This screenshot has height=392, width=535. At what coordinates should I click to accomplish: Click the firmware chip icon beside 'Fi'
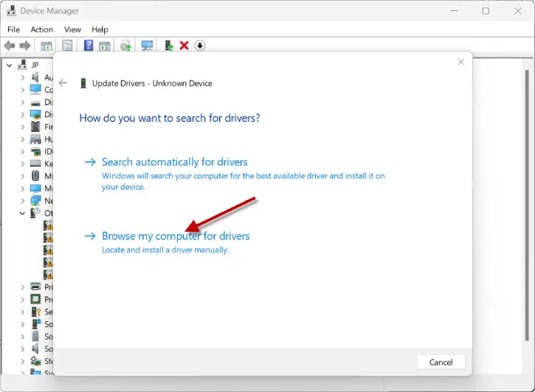tap(35, 127)
